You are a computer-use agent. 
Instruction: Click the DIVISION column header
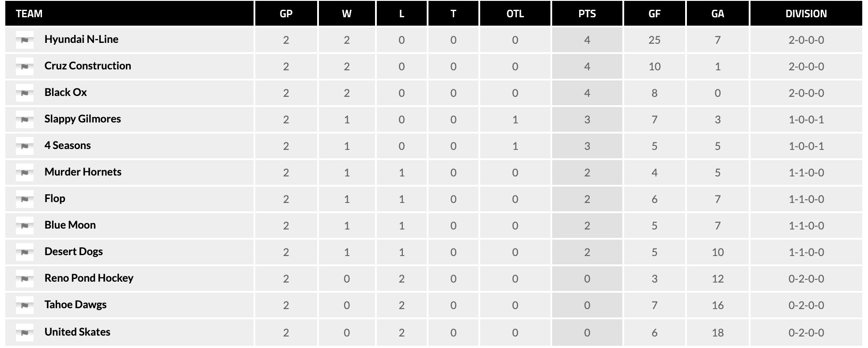[806, 14]
